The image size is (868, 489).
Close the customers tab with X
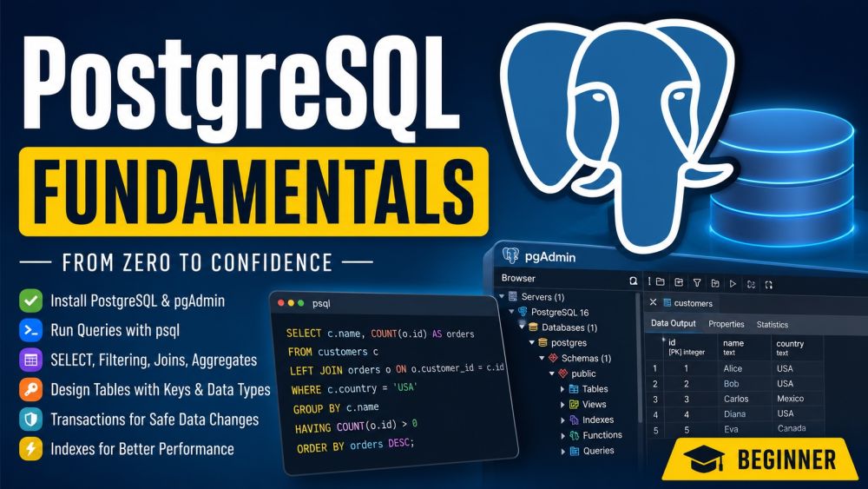[x=654, y=301]
